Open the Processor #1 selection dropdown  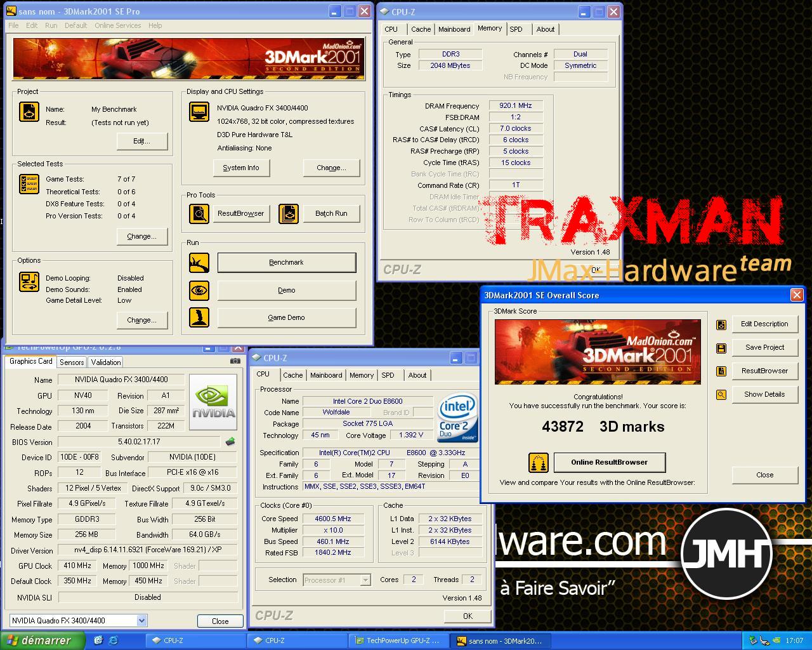coord(365,580)
